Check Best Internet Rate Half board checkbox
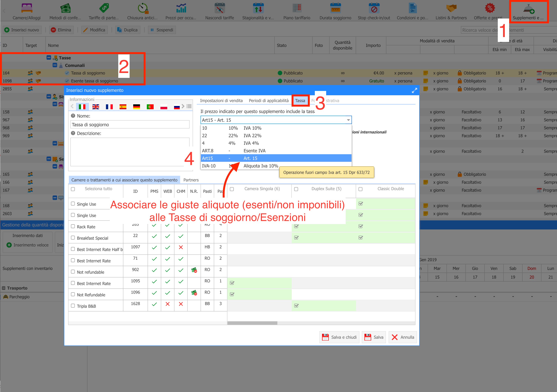The width and height of the screenshot is (557, 392). pyautogui.click(x=73, y=249)
